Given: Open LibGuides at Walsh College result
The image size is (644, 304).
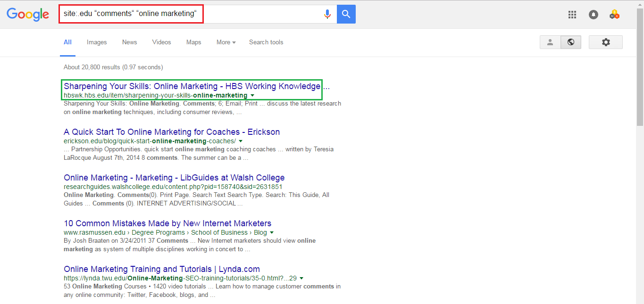Looking at the screenshot, I should 174,178.
